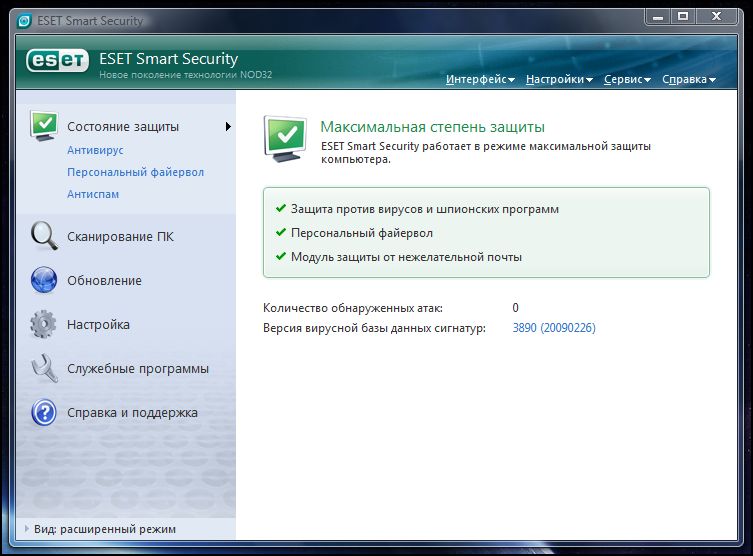Viewport: 753px width, 556px height.
Task: Click the gear Settings icon
Action: click(x=44, y=325)
